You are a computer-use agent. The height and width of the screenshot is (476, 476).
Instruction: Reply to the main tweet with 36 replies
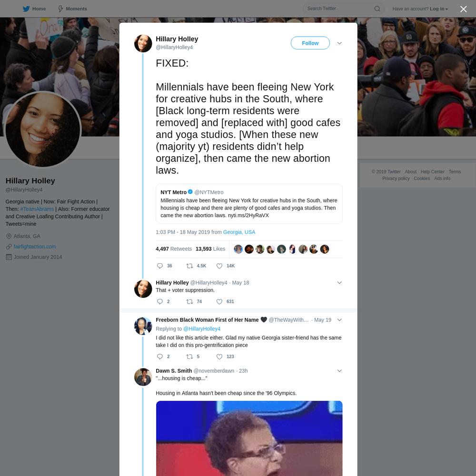[160, 266]
